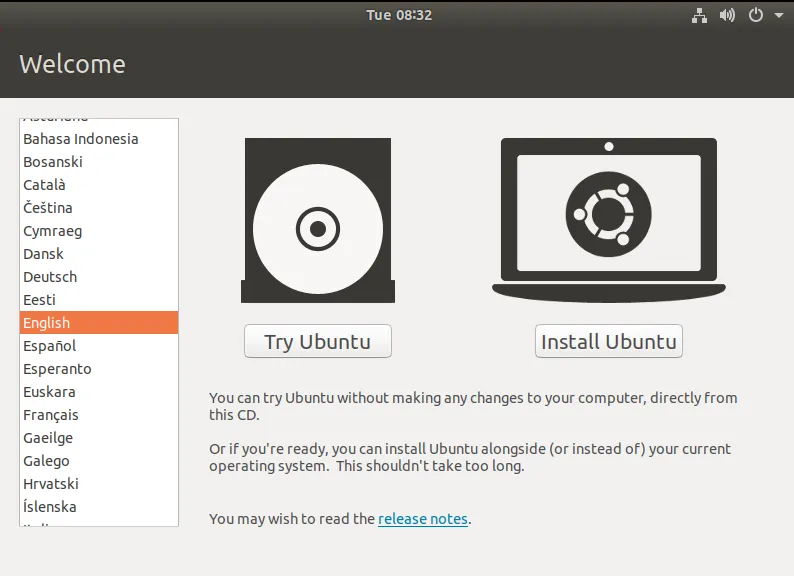
Task: Click the Try Ubuntu button
Action: click(x=317, y=341)
